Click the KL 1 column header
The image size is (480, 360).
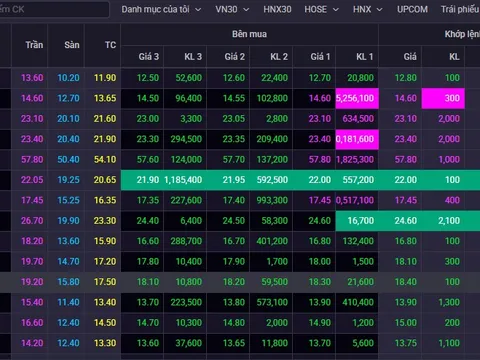click(x=364, y=57)
